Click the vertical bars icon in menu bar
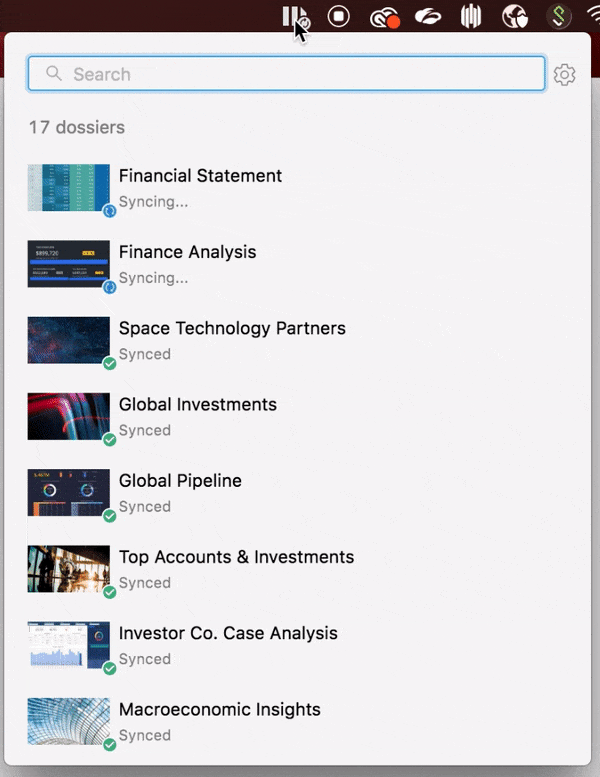 pyautogui.click(x=471, y=16)
